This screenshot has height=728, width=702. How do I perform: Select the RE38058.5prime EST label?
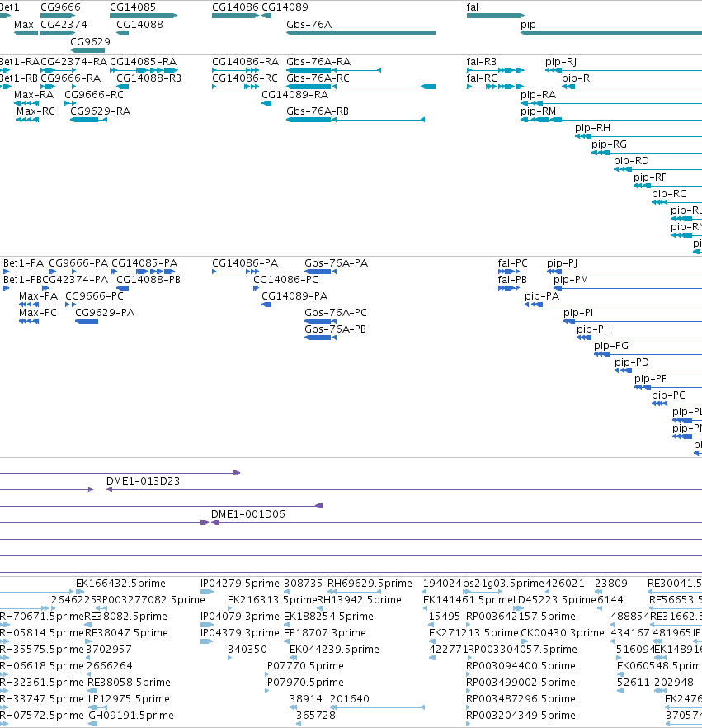pos(129,683)
